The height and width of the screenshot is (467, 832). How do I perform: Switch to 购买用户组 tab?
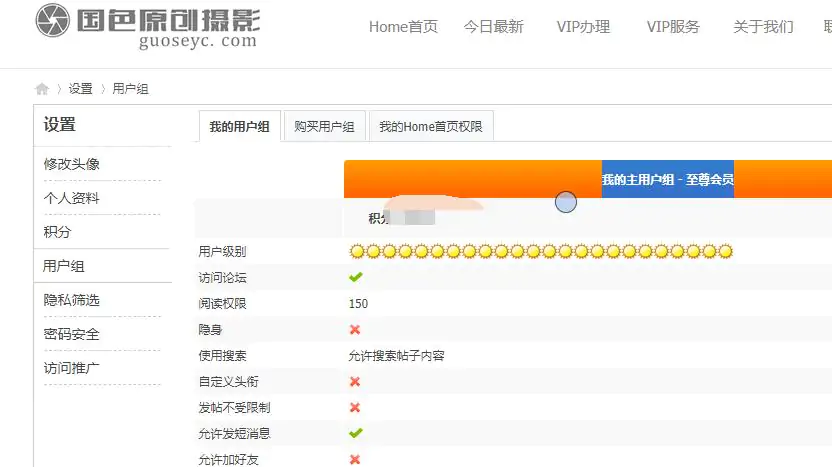[324, 126]
